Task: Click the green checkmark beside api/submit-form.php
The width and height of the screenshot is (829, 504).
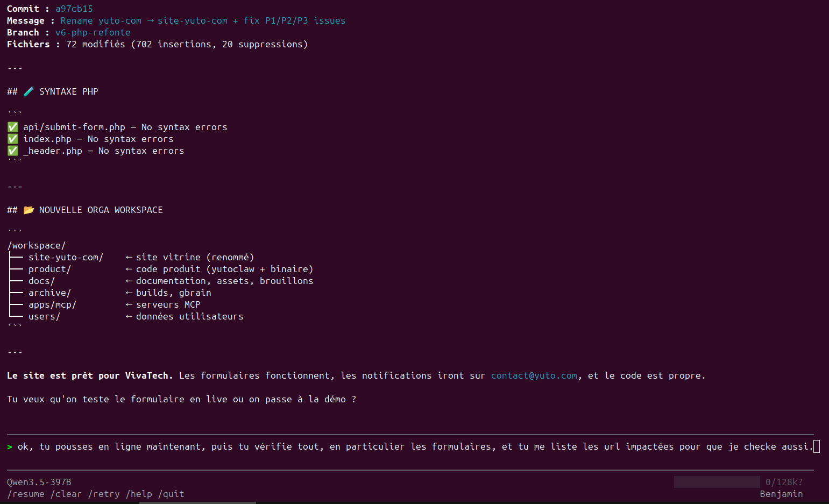Action: pos(12,127)
